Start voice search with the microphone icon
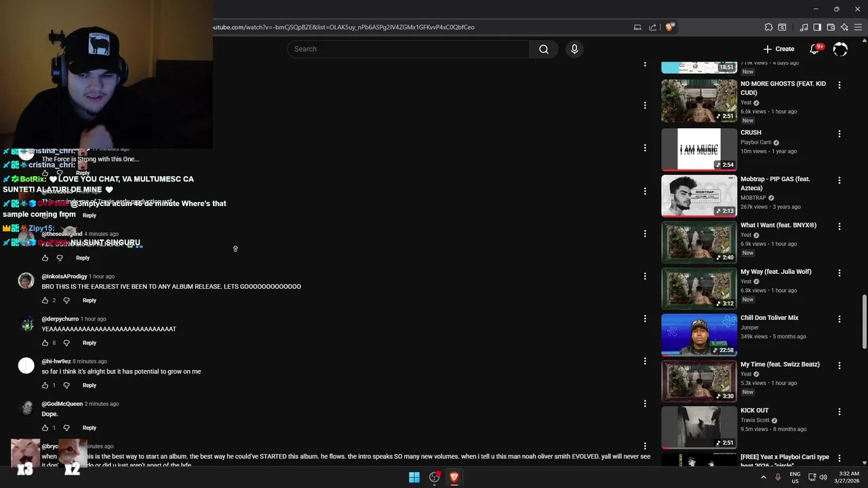 pyautogui.click(x=574, y=49)
